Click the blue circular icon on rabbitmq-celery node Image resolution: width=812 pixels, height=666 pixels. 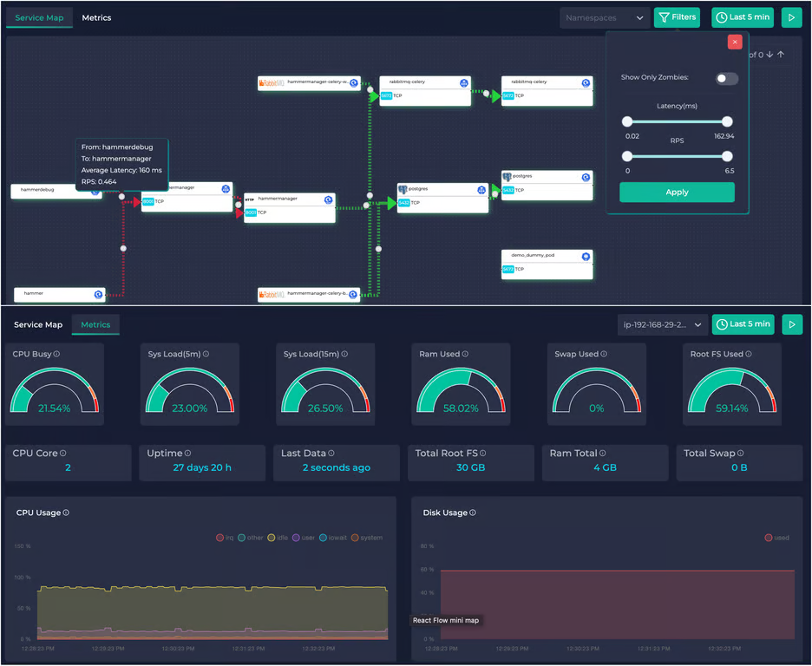[463, 83]
